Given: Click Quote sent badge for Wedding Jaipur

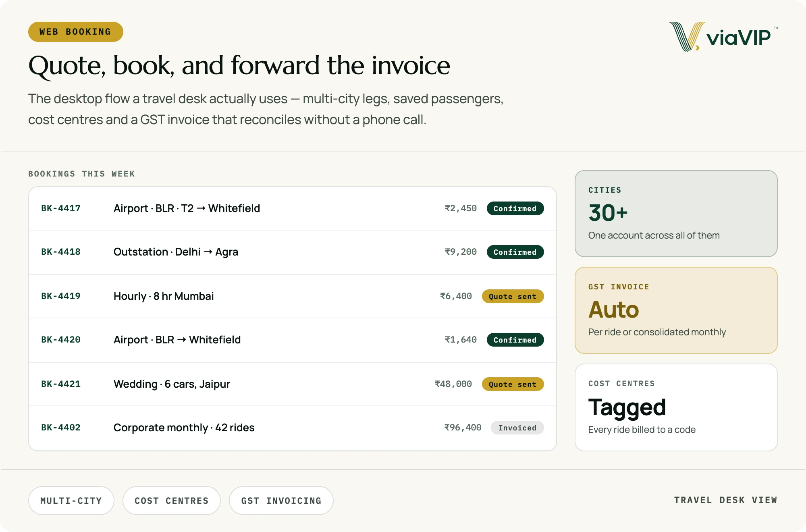Looking at the screenshot, I should tap(513, 384).
